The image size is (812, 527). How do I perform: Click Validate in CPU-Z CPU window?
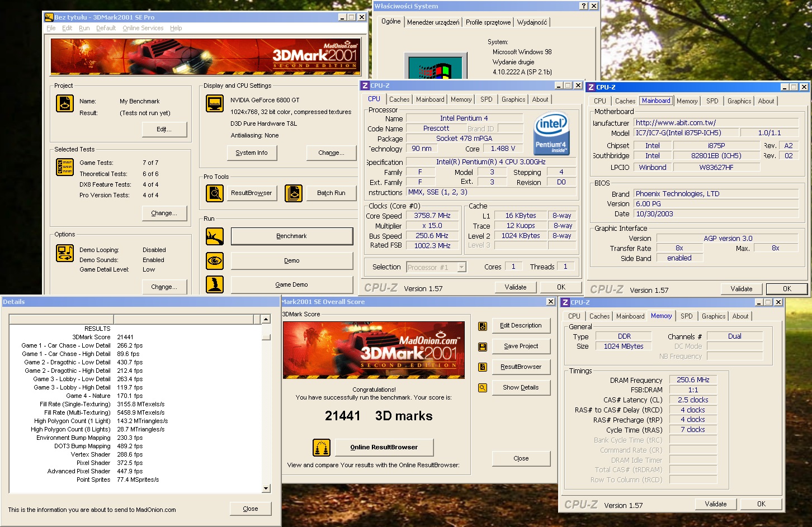pyautogui.click(x=516, y=287)
